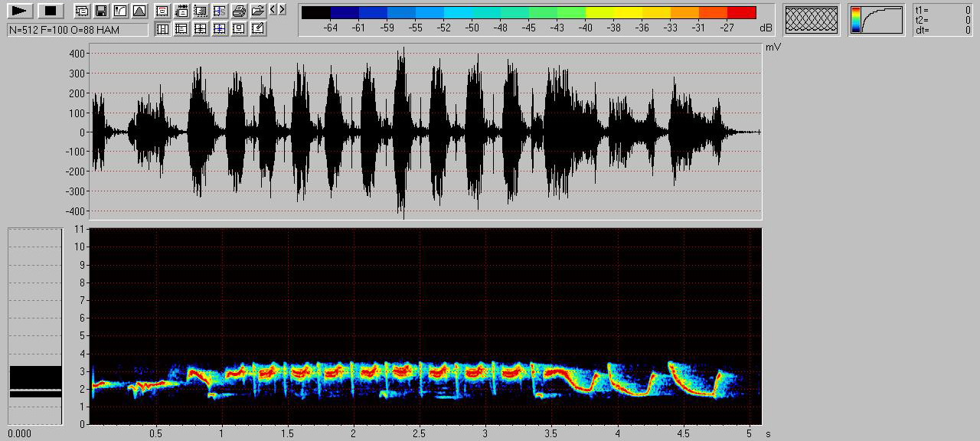Toggle the blue crosshair cursor button
Image resolution: width=980 pixels, height=441 pixels.
click(219, 29)
